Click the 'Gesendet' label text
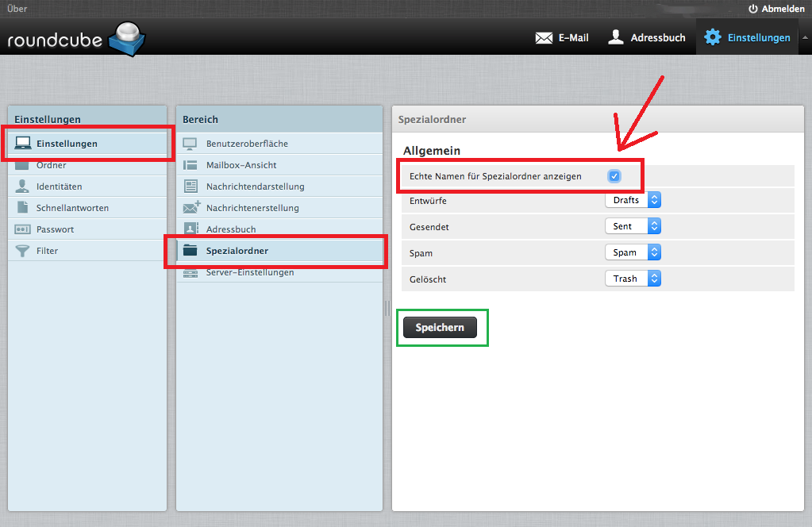The image size is (812, 527). (x=429, y=227)
